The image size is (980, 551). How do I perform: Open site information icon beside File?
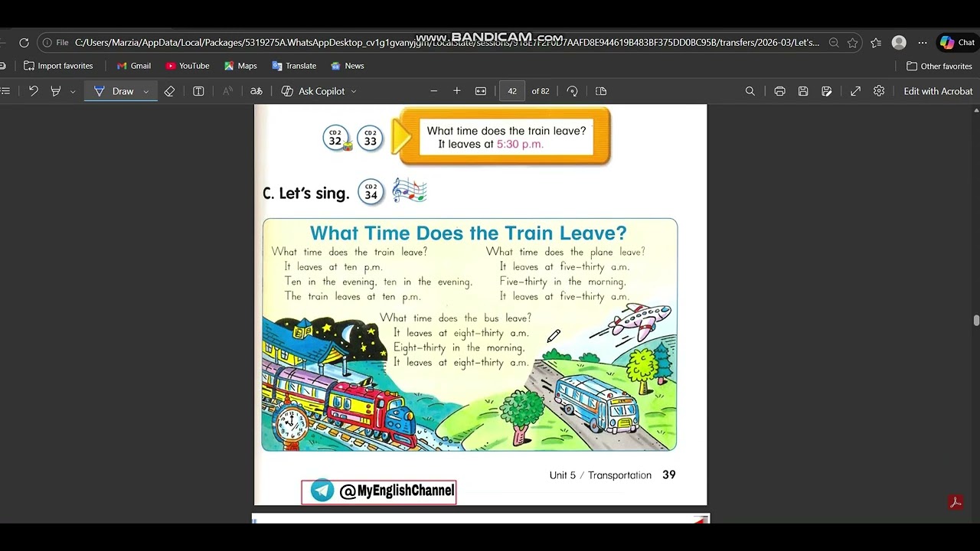(47, 43)
